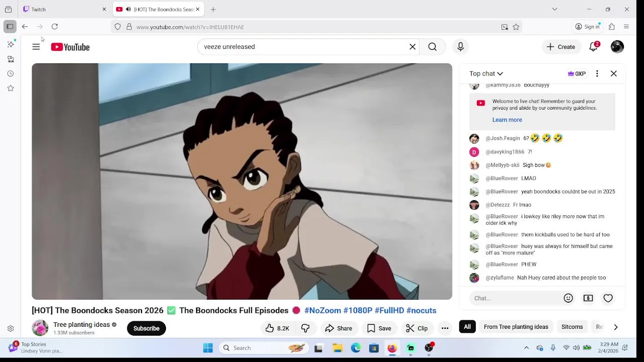Close the live chat panel
Screen dimensions: 644x362
pyautogui.click(x=614, y=73)
